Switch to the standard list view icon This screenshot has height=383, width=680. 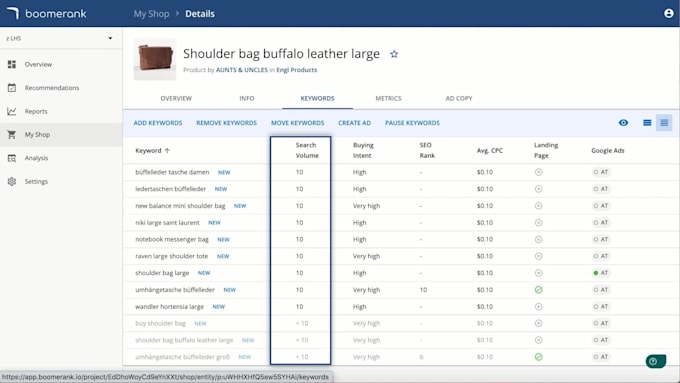tap(647, 123)
